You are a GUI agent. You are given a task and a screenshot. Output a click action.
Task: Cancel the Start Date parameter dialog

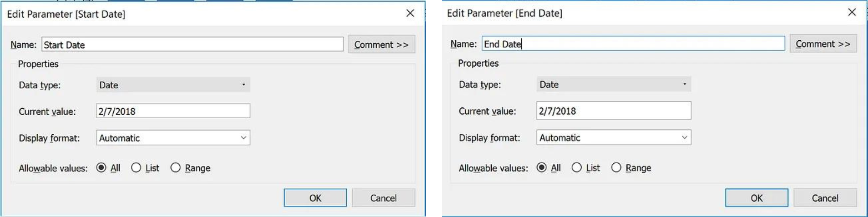pos(383,198)
